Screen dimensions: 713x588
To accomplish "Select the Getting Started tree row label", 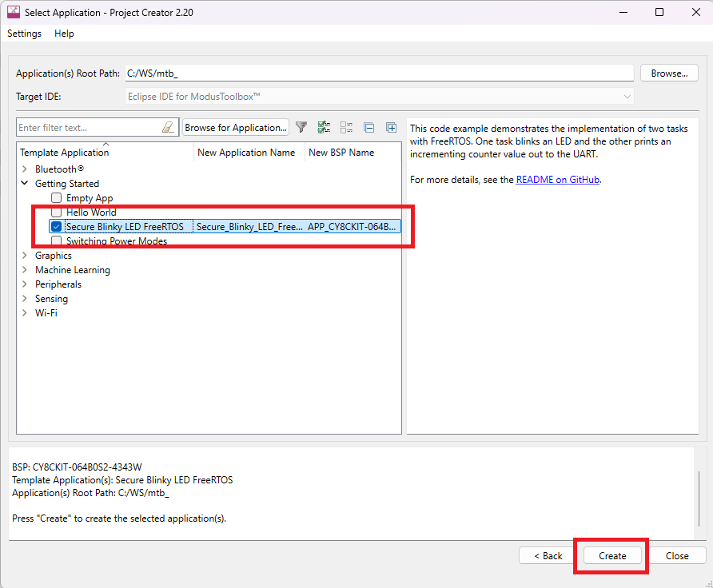I will tap(67, 184).
